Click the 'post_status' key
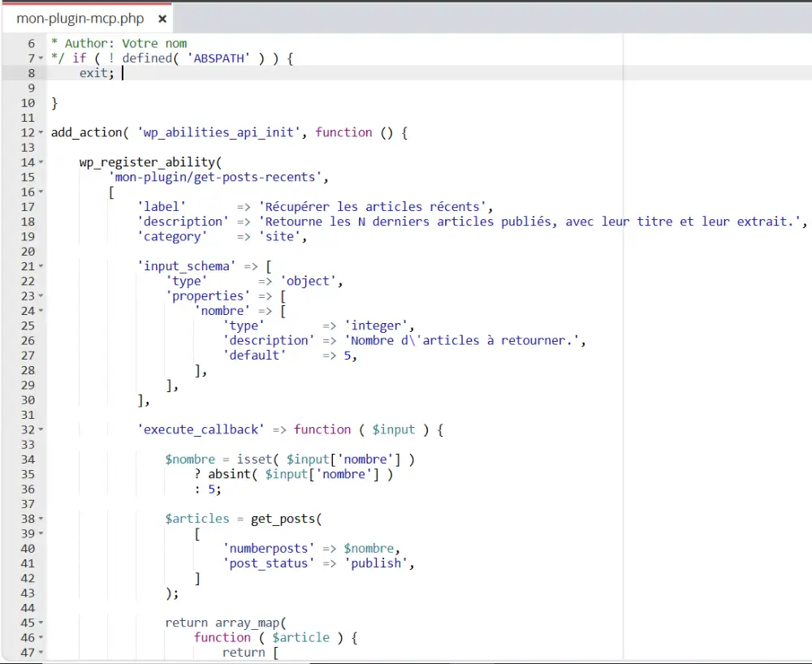 pyautogui.click(x=269, y=563)
